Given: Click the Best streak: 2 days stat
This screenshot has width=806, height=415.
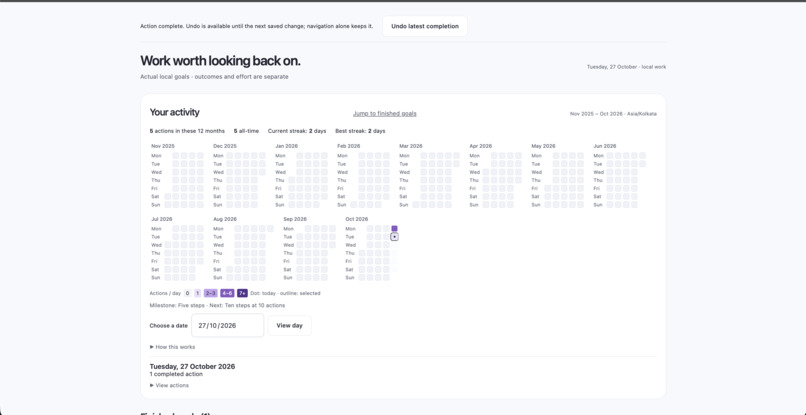Looking at the screenshot, I should point(360,131).
